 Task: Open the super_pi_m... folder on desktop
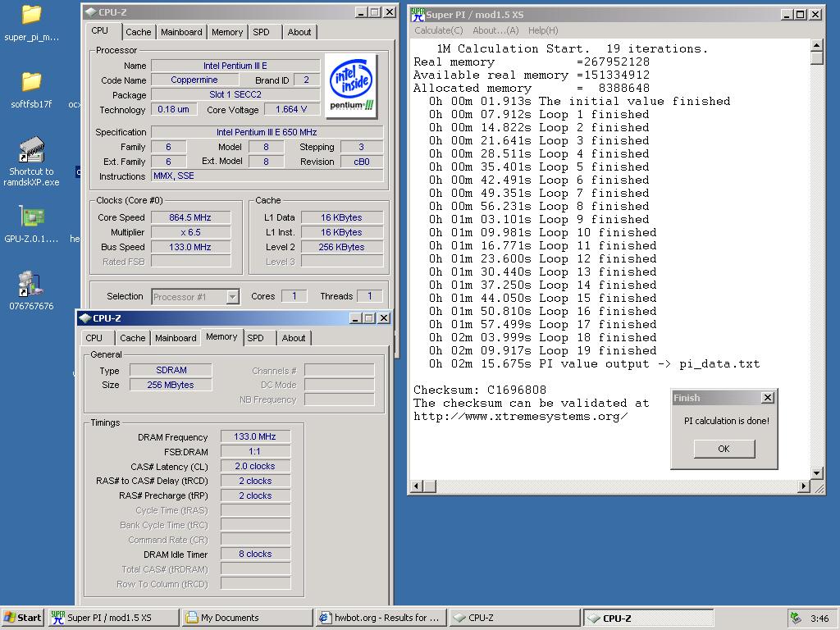pos(31,23)
